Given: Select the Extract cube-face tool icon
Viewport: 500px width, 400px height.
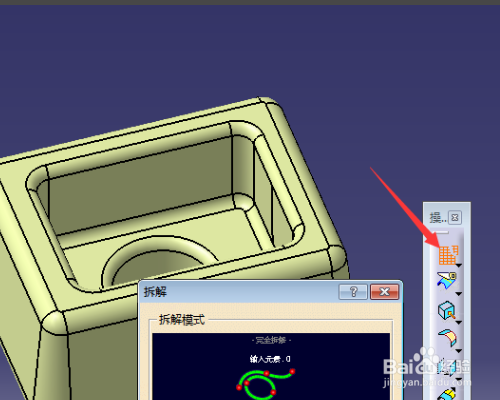Looking at the screenshot, I should pyautogui.click(x=446, y=310).
